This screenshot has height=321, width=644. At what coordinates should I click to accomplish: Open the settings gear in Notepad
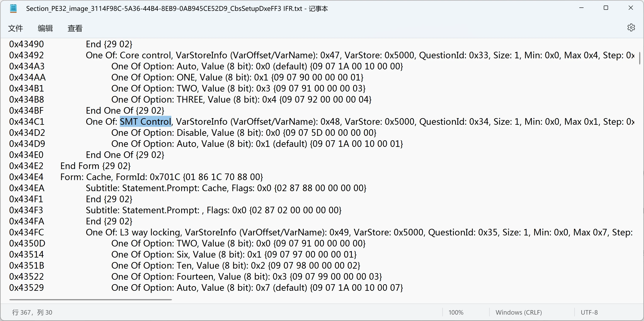631,27
